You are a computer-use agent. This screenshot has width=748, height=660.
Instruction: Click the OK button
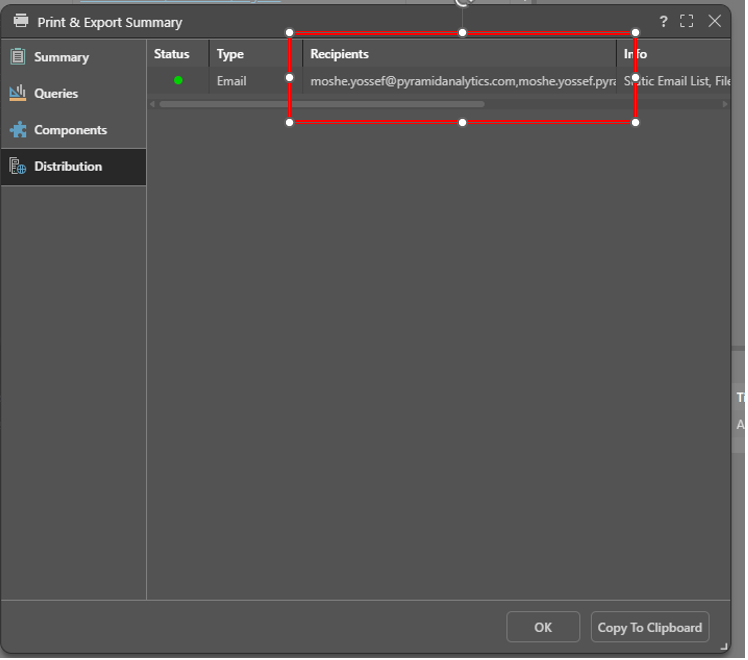point(543,628)
